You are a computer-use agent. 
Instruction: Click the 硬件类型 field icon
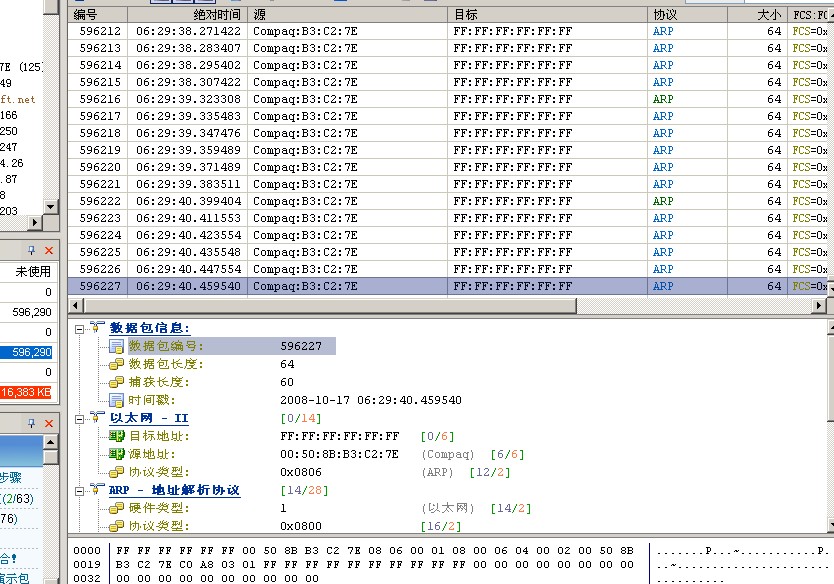[x=116, y=508]
